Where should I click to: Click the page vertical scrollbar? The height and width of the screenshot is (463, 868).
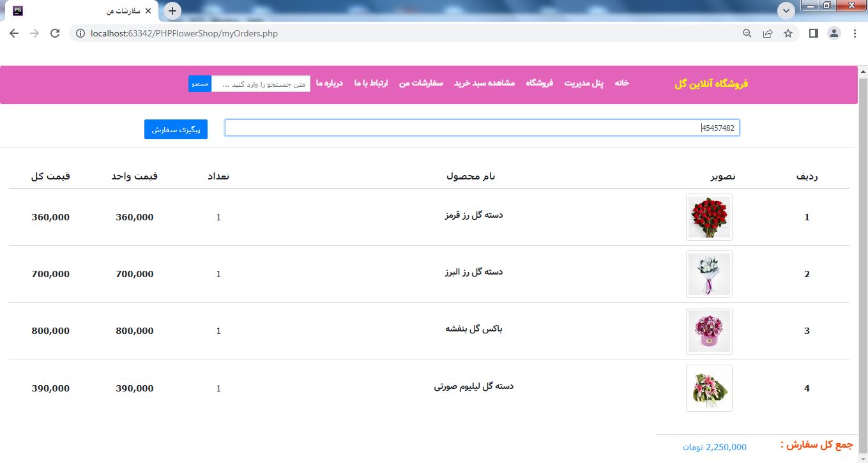coord(862,255)
